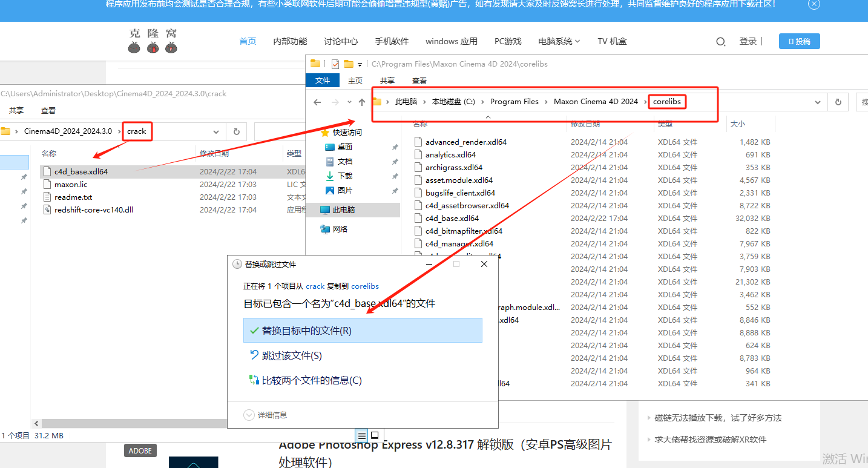868x468 pixels.
Task: Select archigrass.xdl64 in corelibs list
Action: [x=454, y=167]
